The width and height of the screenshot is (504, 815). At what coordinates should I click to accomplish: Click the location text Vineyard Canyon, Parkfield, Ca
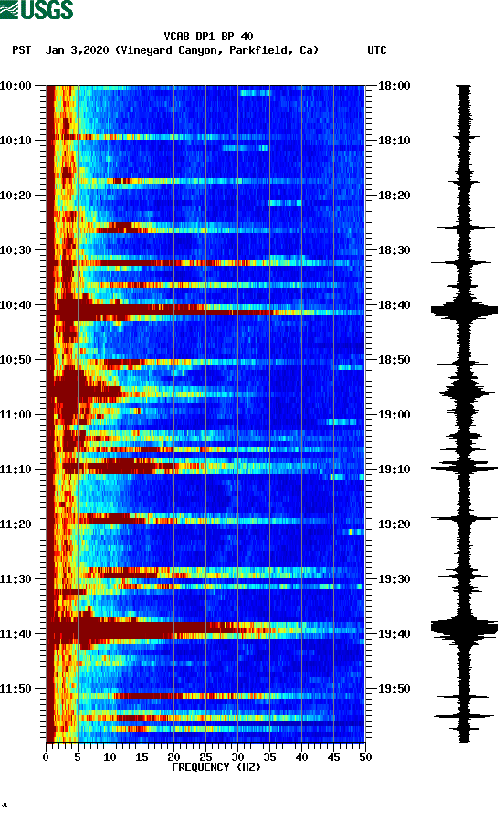click(216, 50)
